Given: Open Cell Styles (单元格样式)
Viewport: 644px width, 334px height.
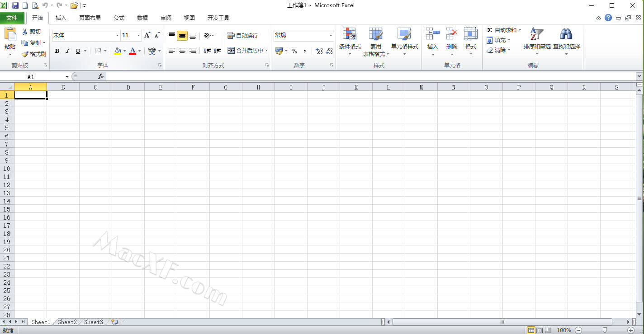Looking at the screenshot, I should (x=404, y=42).
